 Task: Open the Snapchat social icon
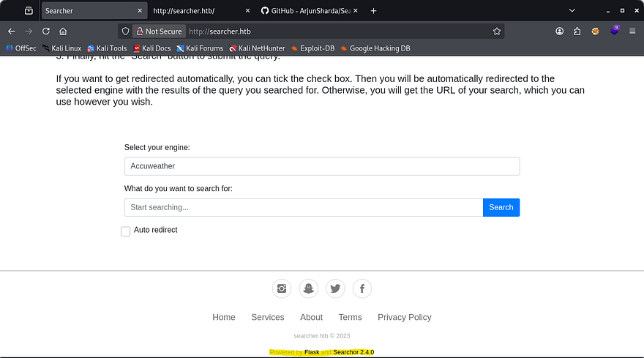(x=309, y=288)
